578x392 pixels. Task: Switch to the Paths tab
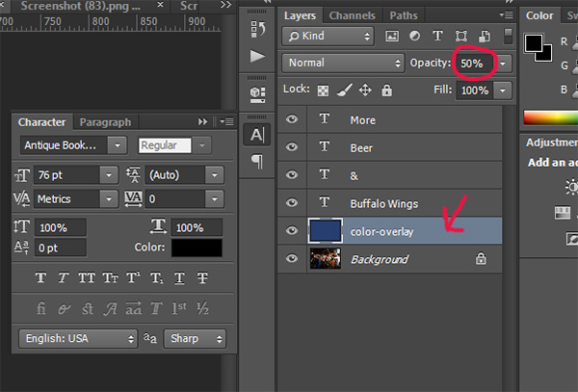pyautogui.click(x=404, y=15)
